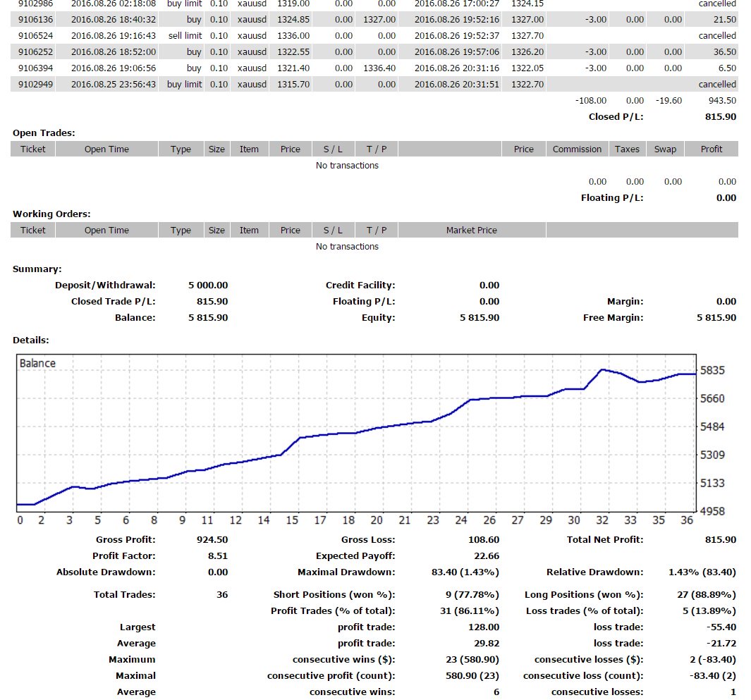The image size is (751, 700).
Task: Select Relative Drawdown value 1.43% (83.40)
Action: 702,573
